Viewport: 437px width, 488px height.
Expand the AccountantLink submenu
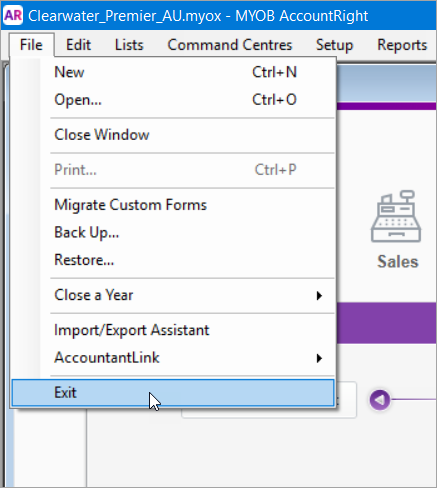(173, 358)
